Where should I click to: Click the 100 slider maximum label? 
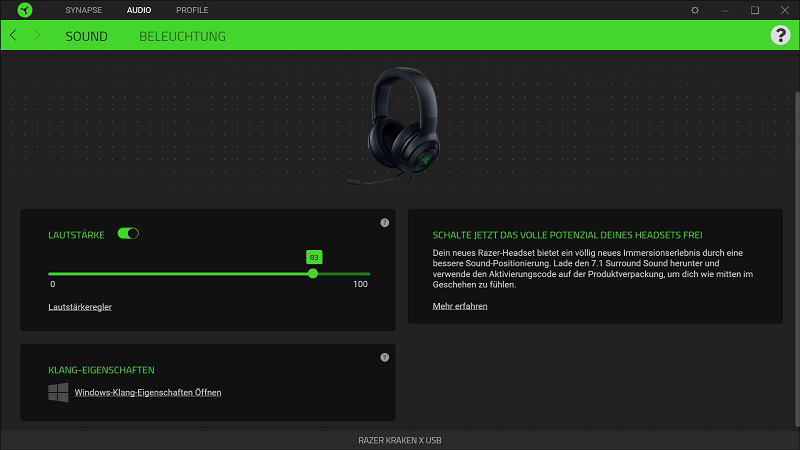pyautogui.click(x=360, y=284)
